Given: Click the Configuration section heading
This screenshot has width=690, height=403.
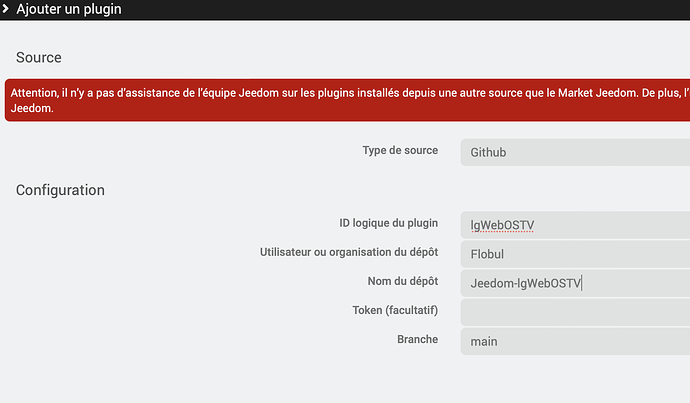Looking at the screenshot, I should coord(60,190).
